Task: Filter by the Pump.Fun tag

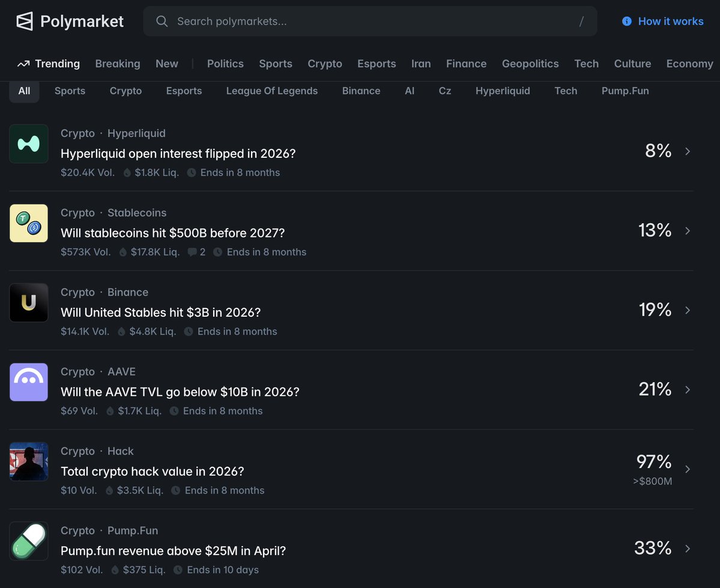Action: (625, 91)
